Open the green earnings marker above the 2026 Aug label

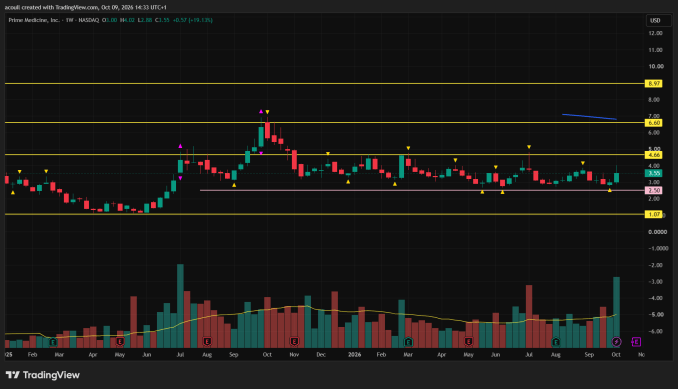[556, 342]
